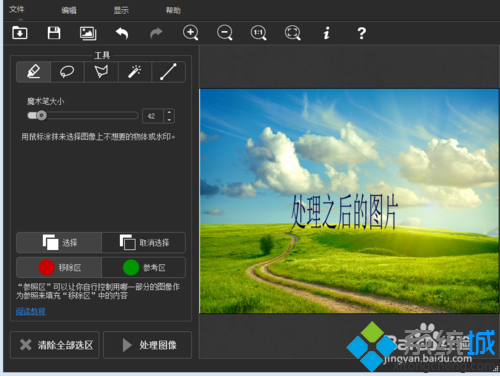500x376 pixels.
Task: Select the line tool
Action: point(168,72)
